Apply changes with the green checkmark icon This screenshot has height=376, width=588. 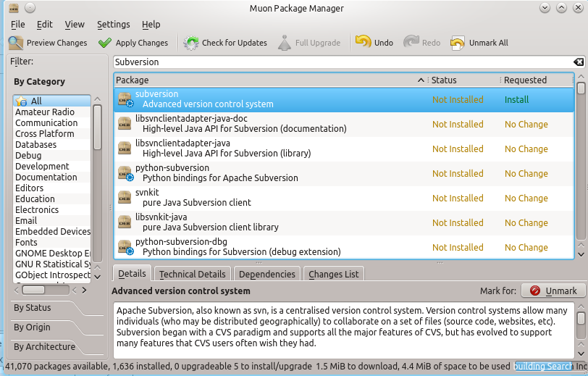pos(105,43)
